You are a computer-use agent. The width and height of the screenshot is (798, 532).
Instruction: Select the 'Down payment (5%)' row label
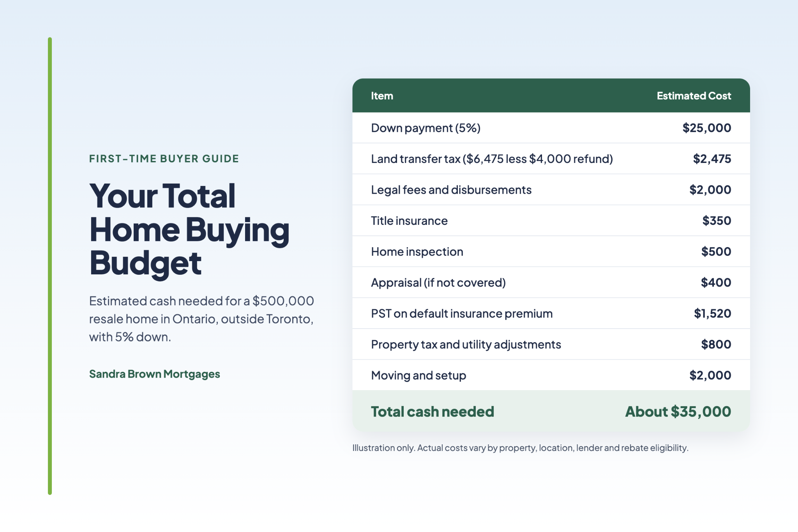[425, 128]
